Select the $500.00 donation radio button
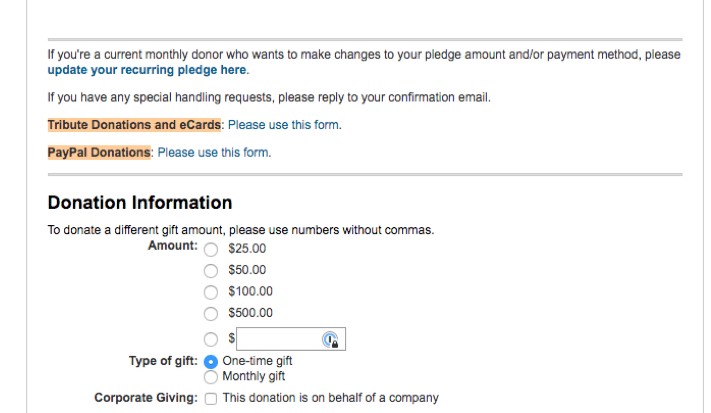Image resolution: width=711 pixels, height=413 pixels. tap(210, 313)
